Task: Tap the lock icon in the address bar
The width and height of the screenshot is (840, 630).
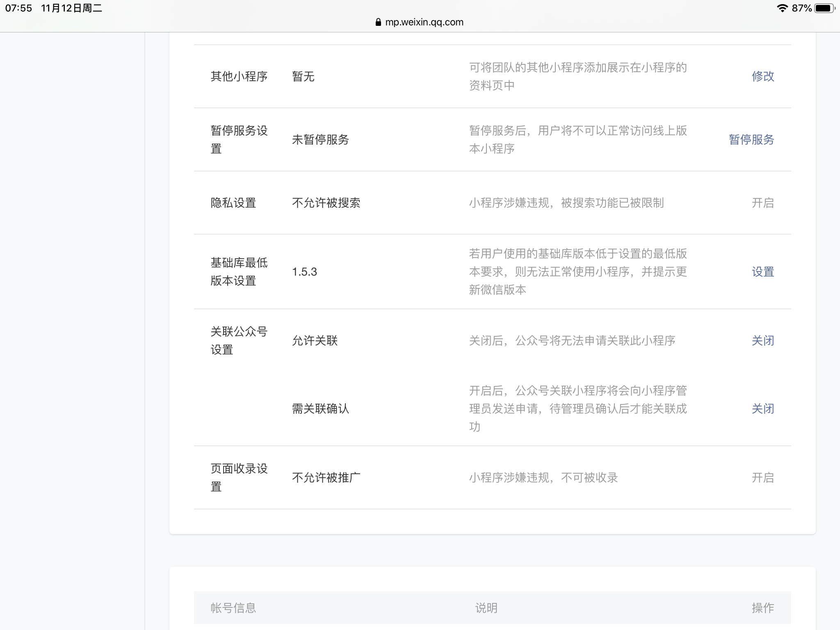Action: (x=378, y=22)
